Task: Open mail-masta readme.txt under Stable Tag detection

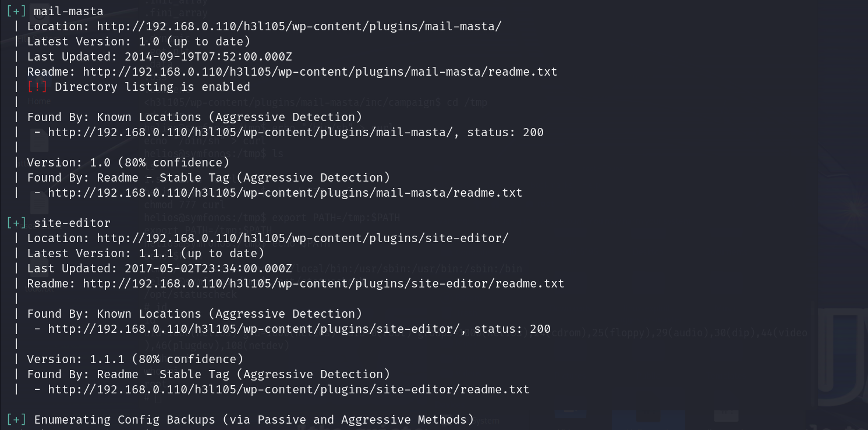Action: point(285,193)
